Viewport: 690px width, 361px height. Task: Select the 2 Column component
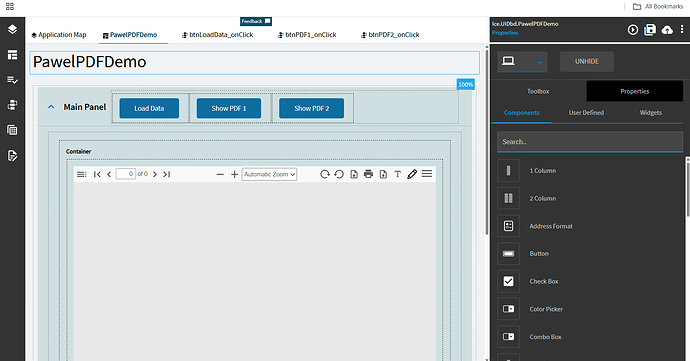click(x=590, y=199)
